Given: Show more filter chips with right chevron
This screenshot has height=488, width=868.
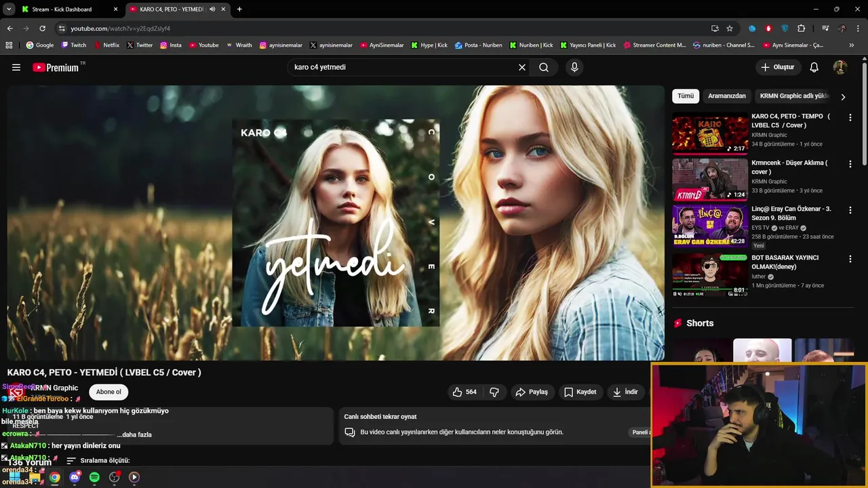Looking at the screenshot, I should tap(843, 96).
